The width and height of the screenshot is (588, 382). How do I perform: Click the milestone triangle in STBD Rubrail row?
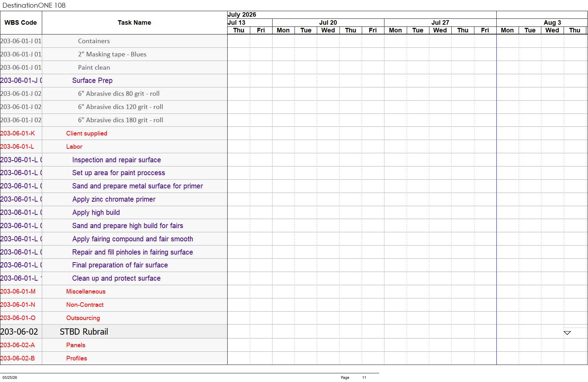[567, 333]
